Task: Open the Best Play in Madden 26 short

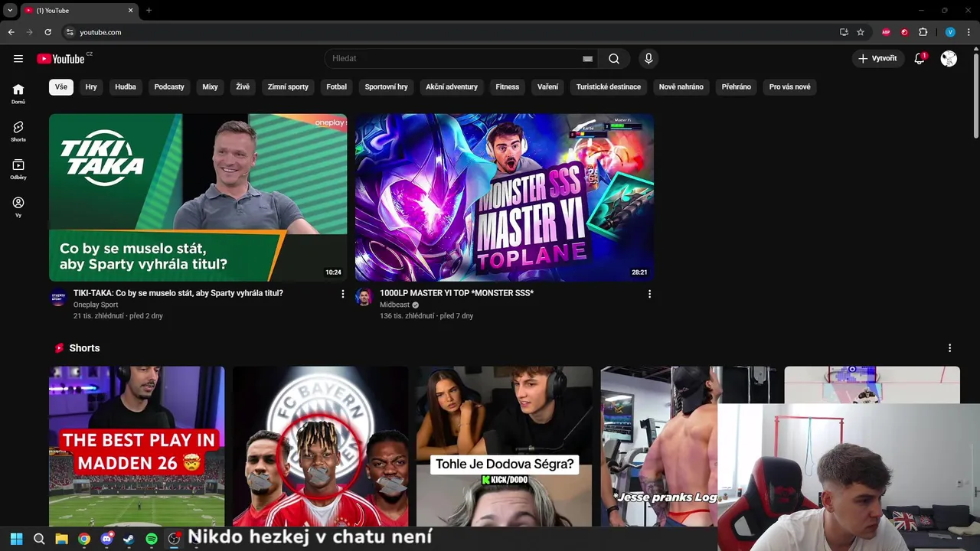Action: (x=137, y=446)
